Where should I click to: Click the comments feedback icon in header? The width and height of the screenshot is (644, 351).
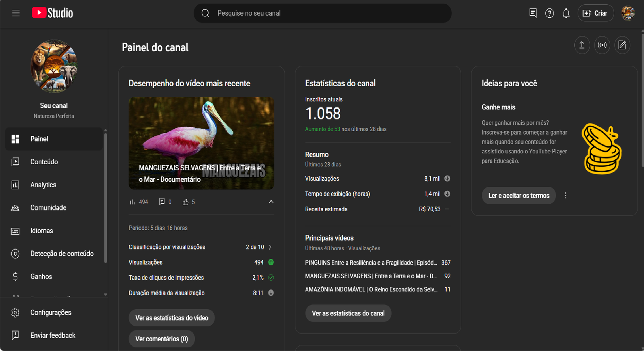tap(533, 13)
